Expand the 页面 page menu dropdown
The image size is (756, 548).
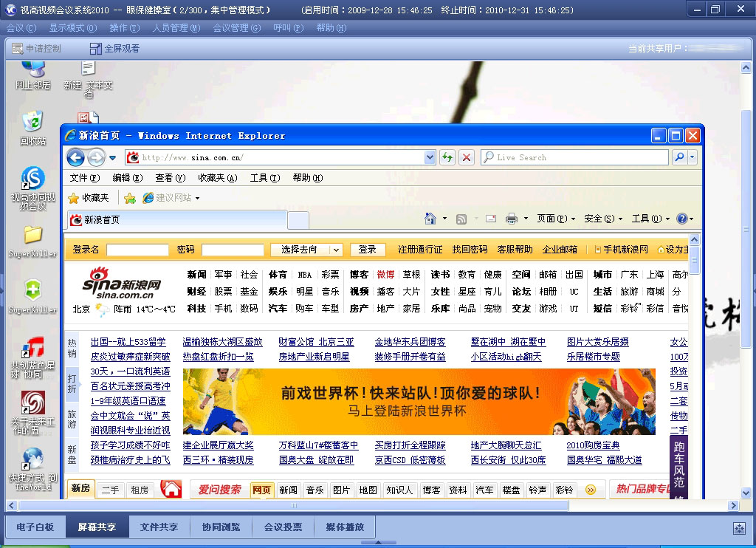(557, 219)
